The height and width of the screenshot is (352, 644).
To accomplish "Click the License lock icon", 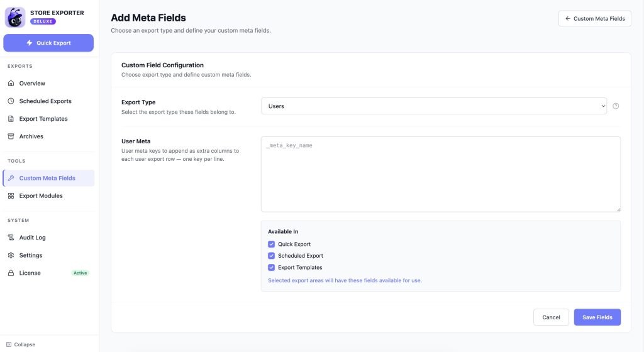I will [x=11, y=273].
